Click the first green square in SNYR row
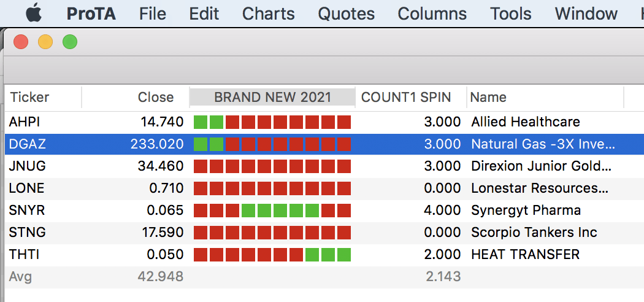 pyautogui.click(x=248, y=211)
